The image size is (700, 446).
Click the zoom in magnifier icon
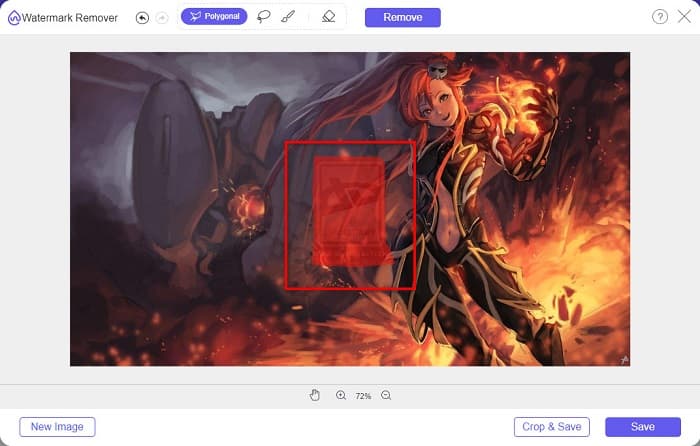341,395
